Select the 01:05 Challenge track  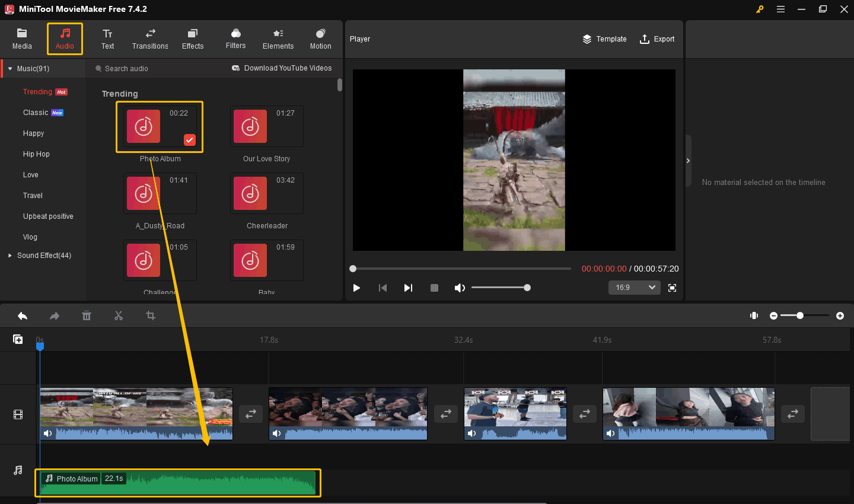pyautogui.click(x=160, y=260)
